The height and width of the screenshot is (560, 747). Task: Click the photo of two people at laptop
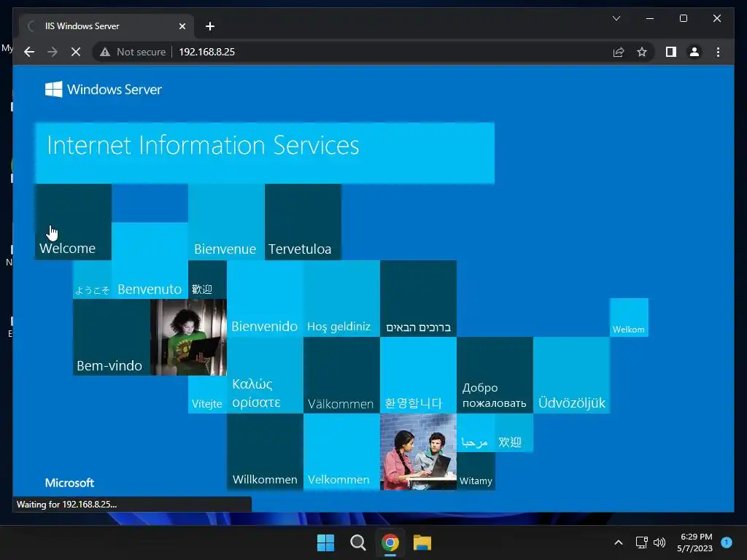coord(418,452)
